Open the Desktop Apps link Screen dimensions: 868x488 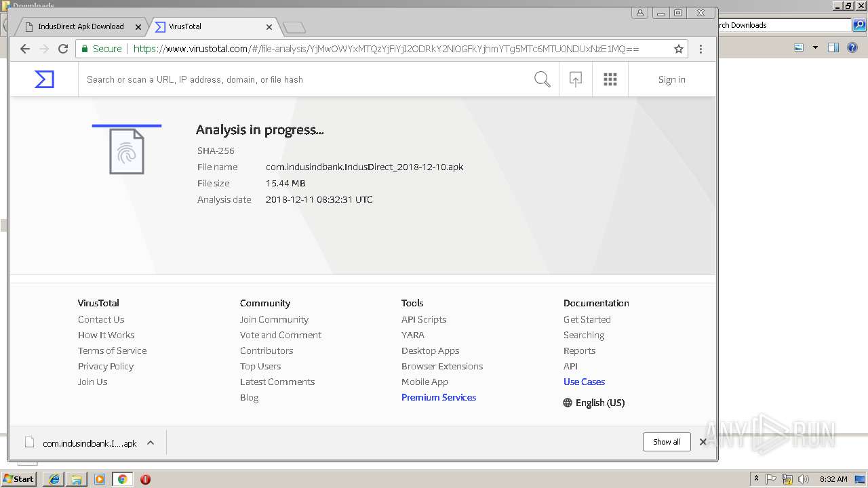coord(430,350)
